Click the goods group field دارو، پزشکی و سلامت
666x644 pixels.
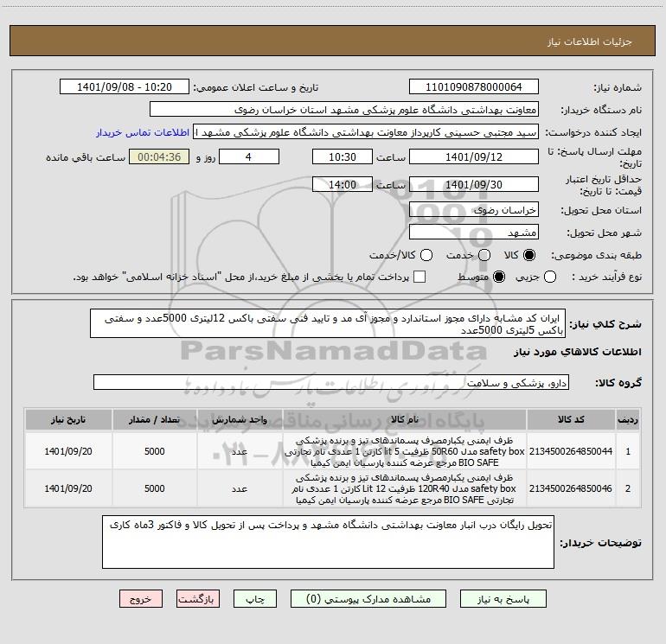(x=331, y=383)
